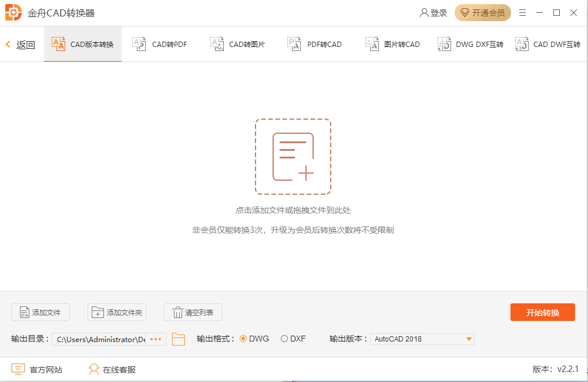
Task: Click 清空列表 to clear the list
Action: point(193,312)
